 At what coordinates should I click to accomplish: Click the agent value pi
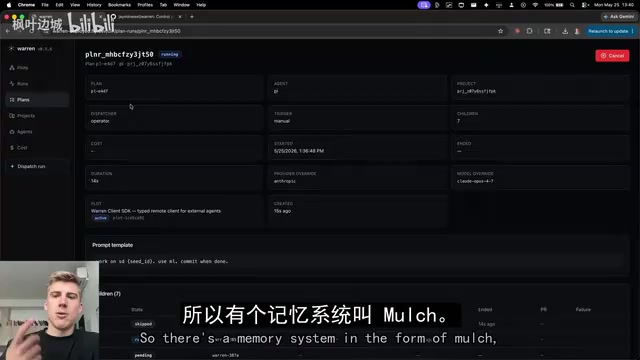[x=276, y=91]
